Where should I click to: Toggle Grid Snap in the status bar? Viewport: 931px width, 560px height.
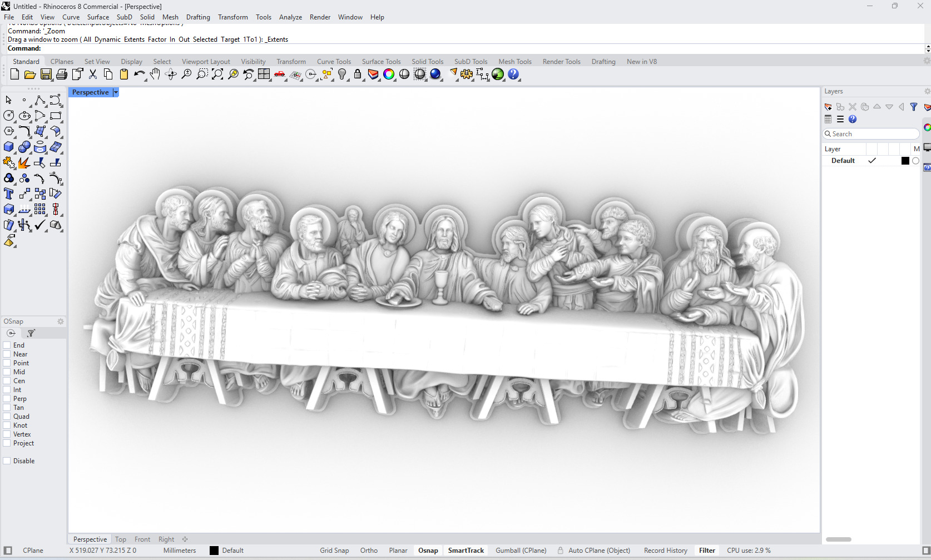point(334,551)
